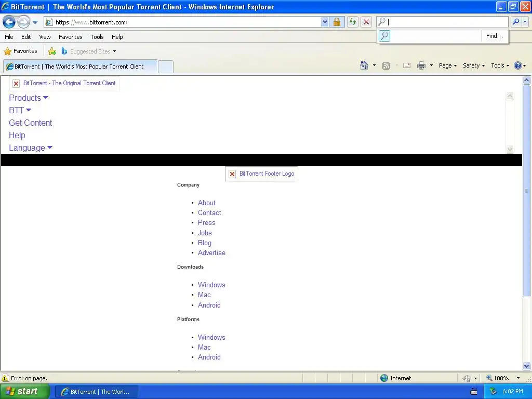The height and width of the screenshot is (399, 532).
Task: Click Windows under Platforms
Action: coord(211,338)
